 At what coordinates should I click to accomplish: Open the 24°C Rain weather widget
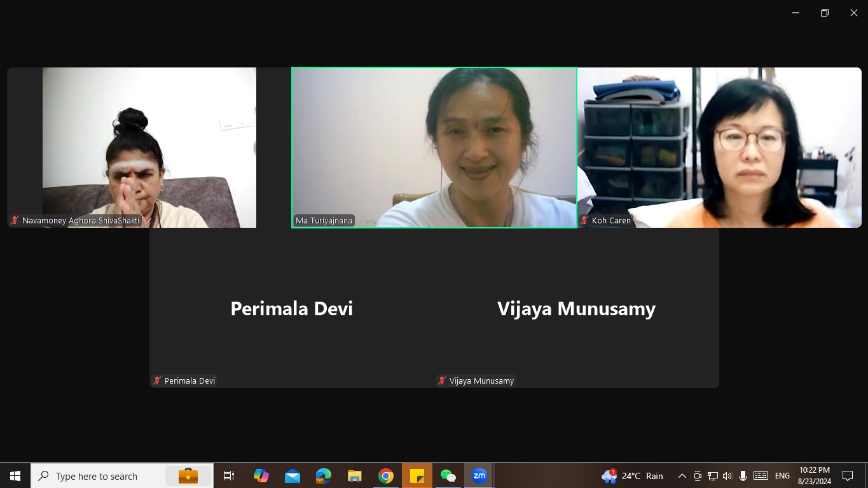click(x=633, y=476)
